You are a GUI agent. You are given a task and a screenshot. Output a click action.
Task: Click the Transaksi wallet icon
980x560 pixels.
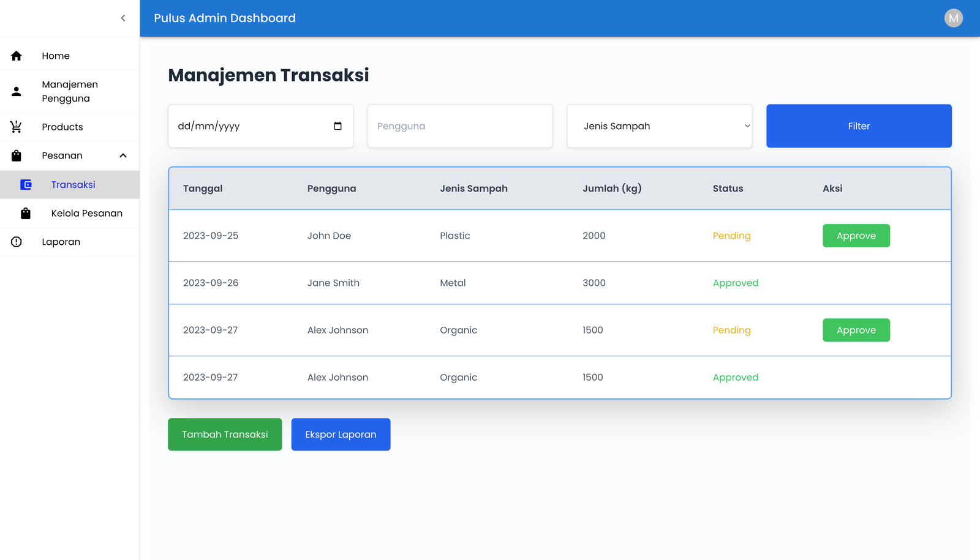coord(26,185)
